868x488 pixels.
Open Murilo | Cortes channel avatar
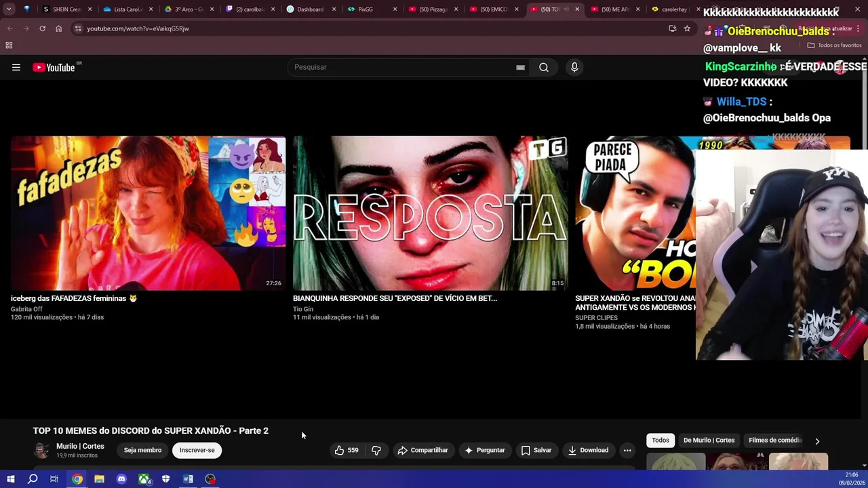coord(41,451)
